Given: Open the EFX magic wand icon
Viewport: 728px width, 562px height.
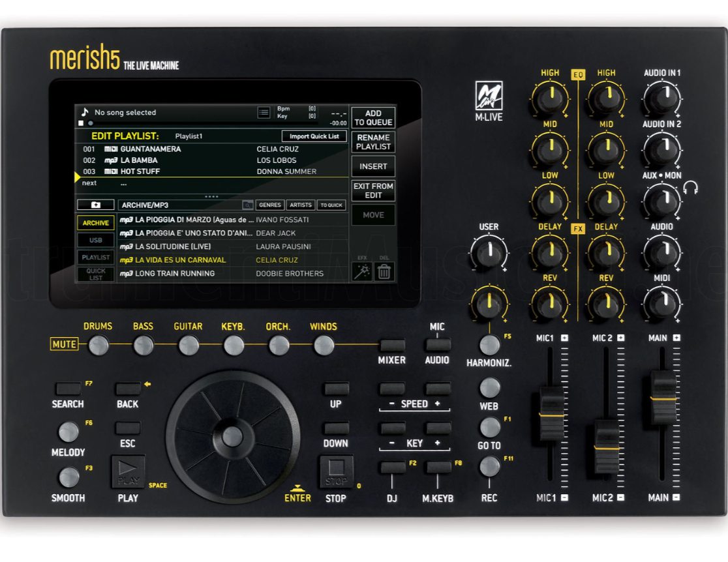Looking at the screenshot, I should click(x=361, y=272).
